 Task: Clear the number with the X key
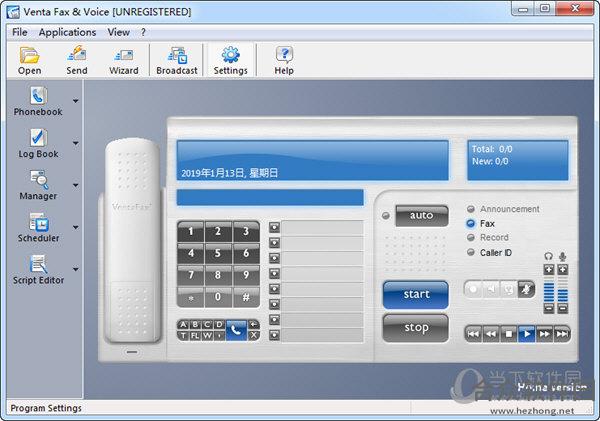[254, 335]
